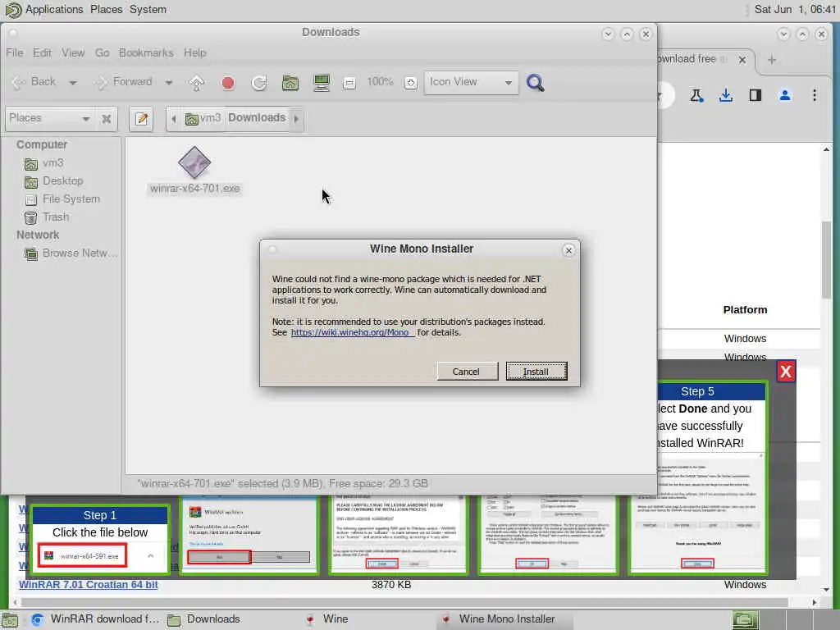Switch to WinRAR download taskbar item
This screenshot has width=840, height=630.
pos(95,619)
